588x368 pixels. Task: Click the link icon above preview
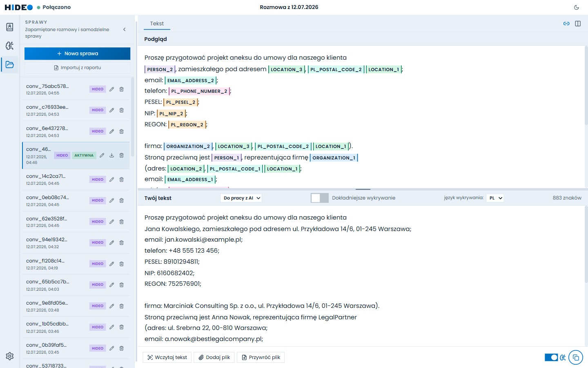pyautogui.click(x=566, y=24)
